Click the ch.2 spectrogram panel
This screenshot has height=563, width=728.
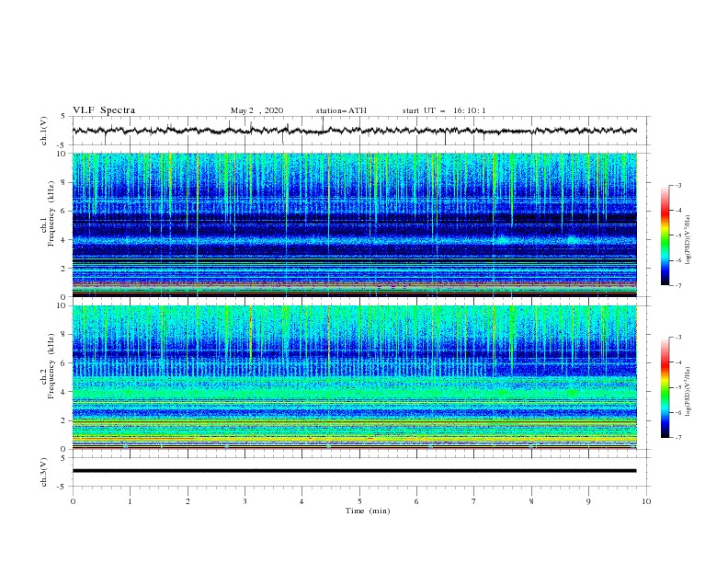[x=354, y=377]
